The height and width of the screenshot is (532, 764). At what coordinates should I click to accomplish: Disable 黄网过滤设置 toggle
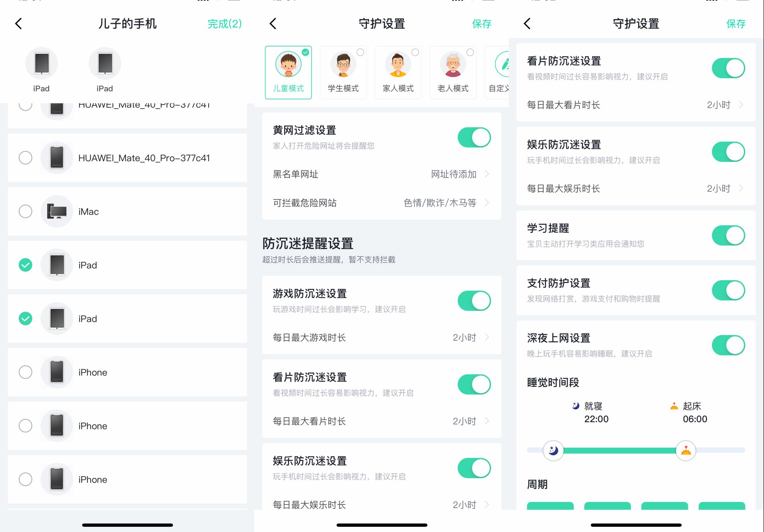(x=474, y=137)
